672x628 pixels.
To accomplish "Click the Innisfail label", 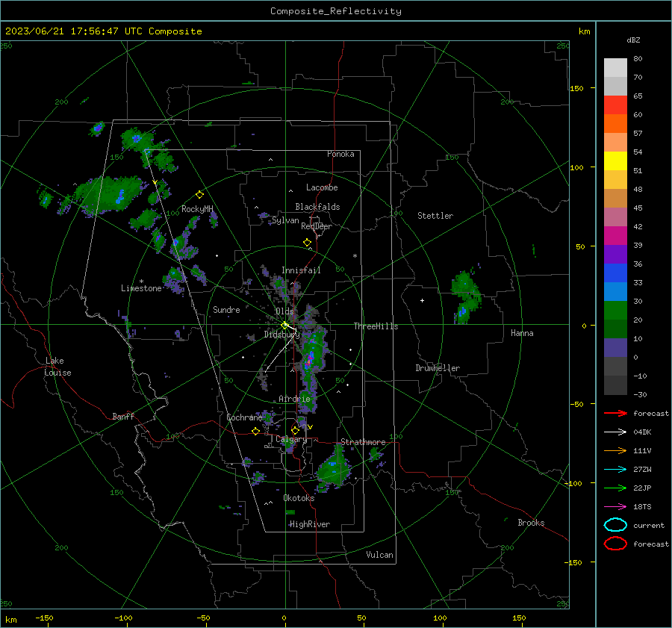I will coord(301,270).
